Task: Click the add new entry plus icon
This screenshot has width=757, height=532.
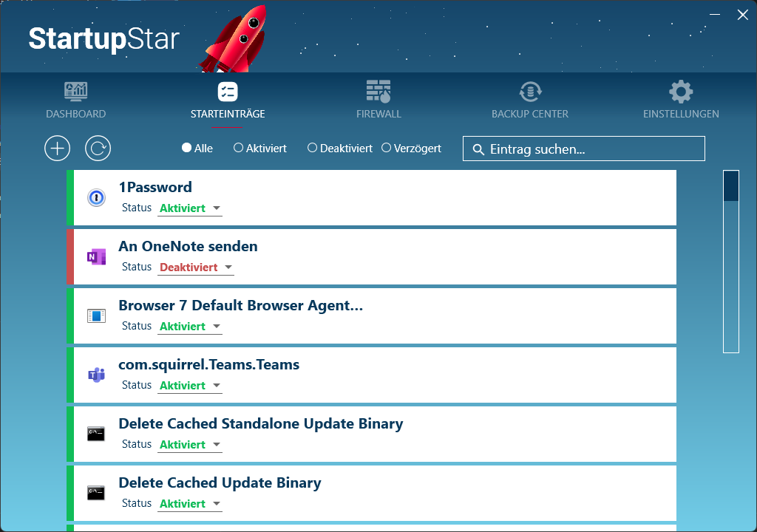Action: 57,149
